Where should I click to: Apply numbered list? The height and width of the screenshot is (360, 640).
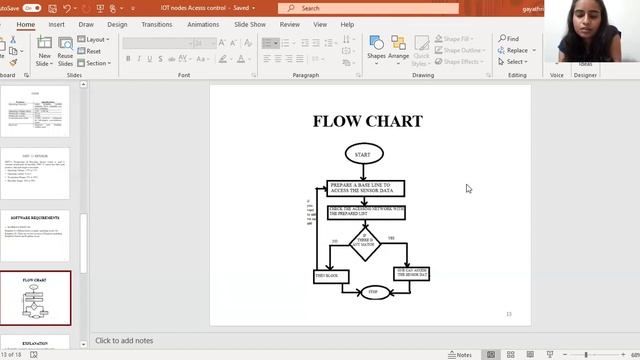pos(285,43)
